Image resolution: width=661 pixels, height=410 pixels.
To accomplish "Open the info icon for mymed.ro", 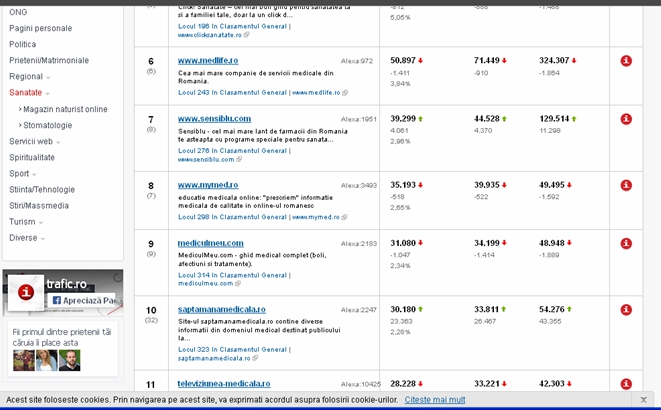I will (x=626, y=185).
